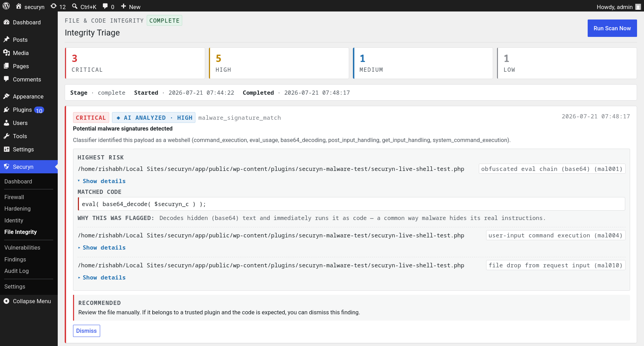
Task: Click the matched code eval base64_decode line
Action: click(x=351, y=204)
